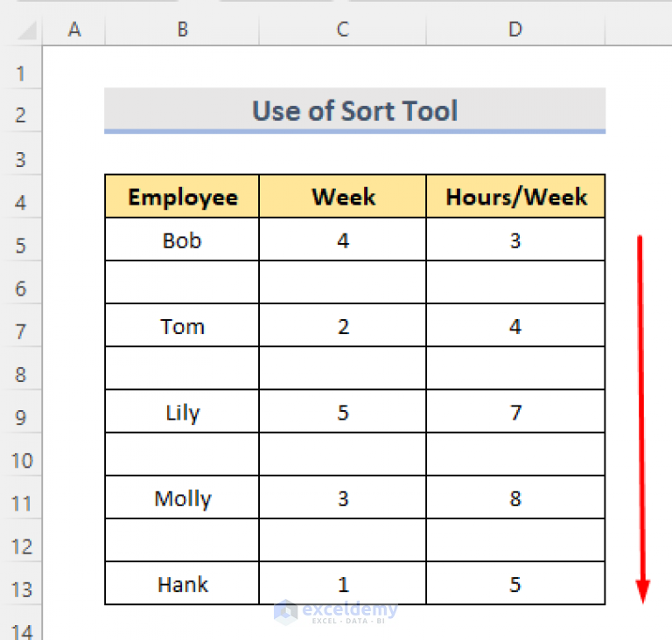
Task: Select the cell containing Molly
Action: point(182,497)
